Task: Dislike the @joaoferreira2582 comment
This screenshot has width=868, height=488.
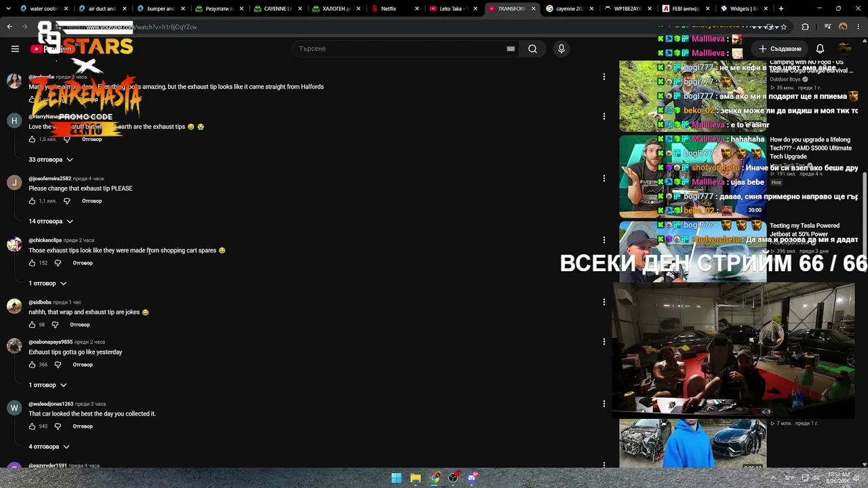Action: click(x=66, y=201)
